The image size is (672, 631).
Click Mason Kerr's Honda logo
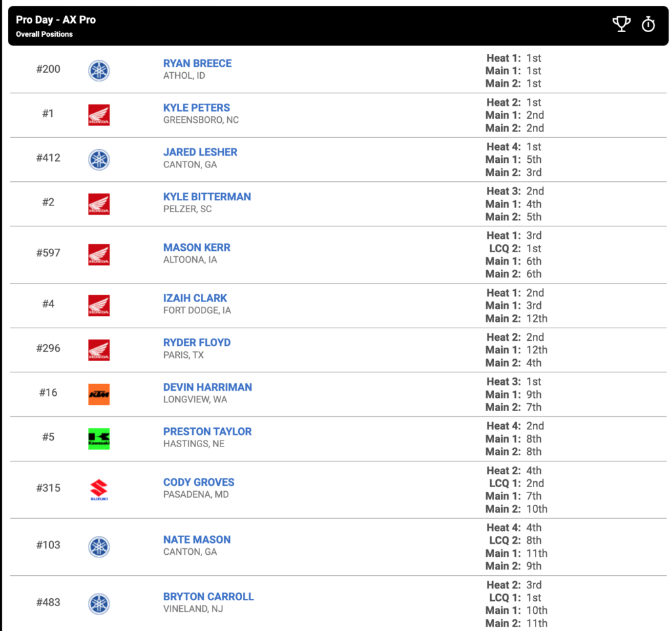(99, 255)
